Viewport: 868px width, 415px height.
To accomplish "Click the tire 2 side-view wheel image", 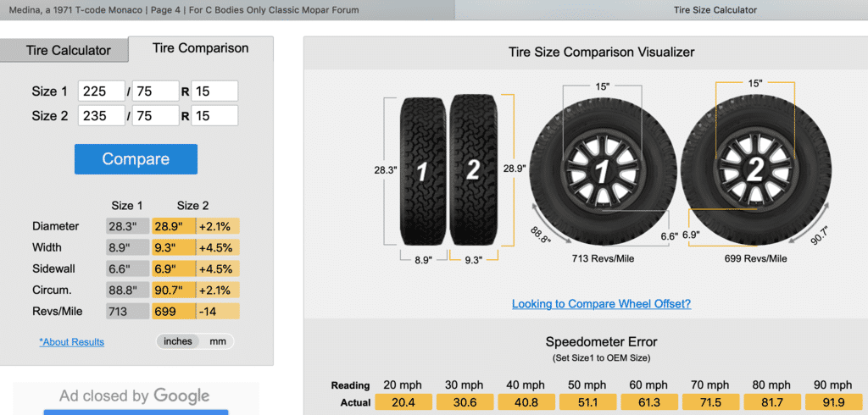I will 754,170.
